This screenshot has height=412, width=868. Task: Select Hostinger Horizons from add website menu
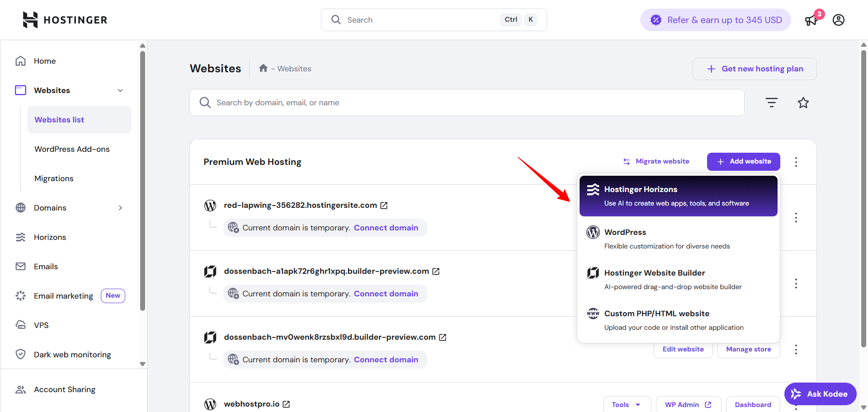click(678, 196)
